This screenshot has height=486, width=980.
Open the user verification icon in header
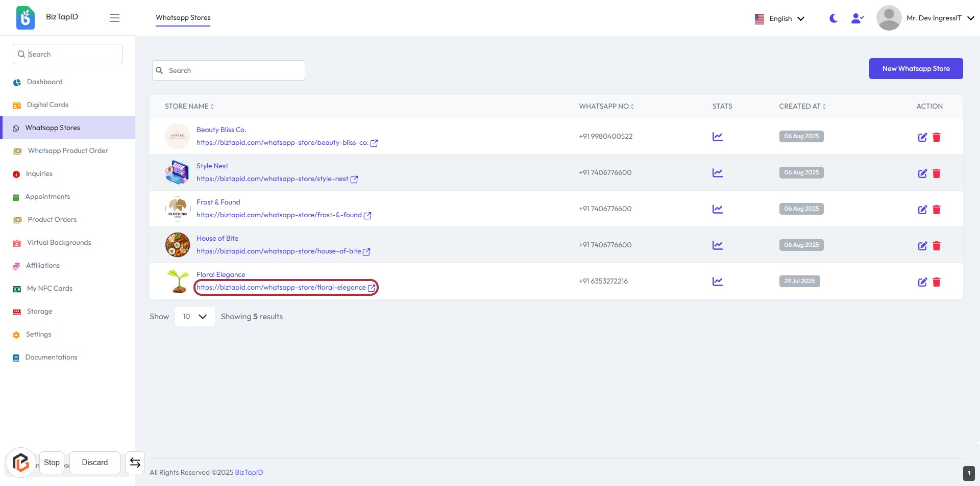[x=857, y=18]
